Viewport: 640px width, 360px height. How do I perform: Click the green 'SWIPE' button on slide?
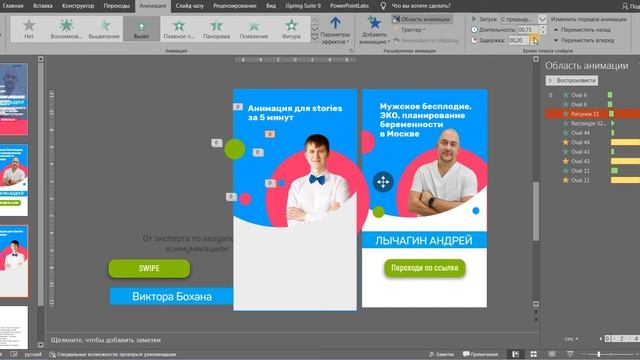point(149,269)
